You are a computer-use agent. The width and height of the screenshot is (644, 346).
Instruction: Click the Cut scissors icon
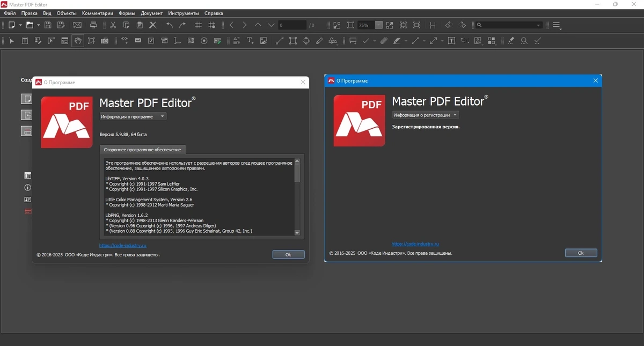click(x=113, y=25)
